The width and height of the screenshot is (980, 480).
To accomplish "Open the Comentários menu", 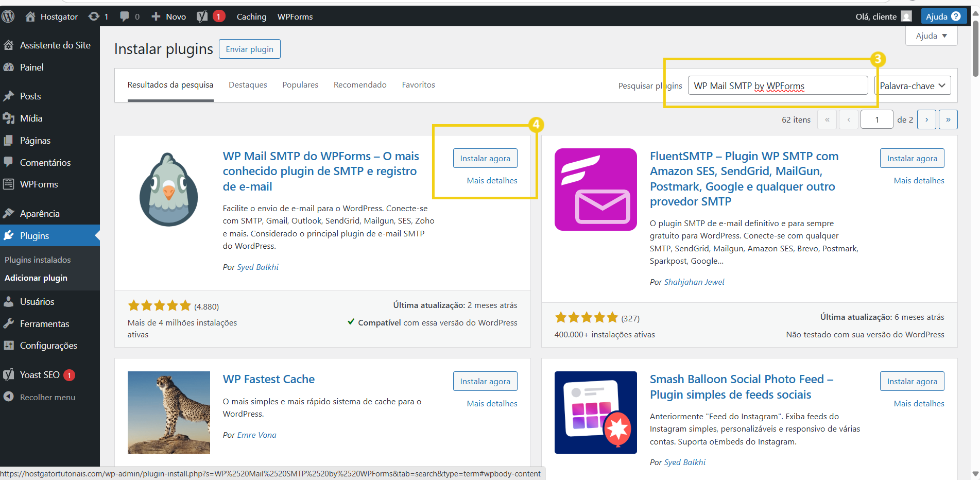I will pyautogui.click(x=50, y=163).
